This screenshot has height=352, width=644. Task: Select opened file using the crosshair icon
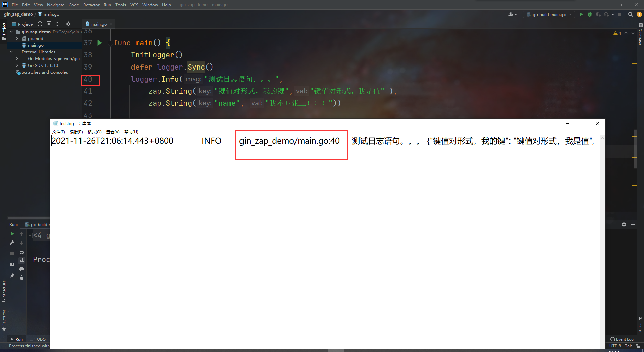point(40,24)
